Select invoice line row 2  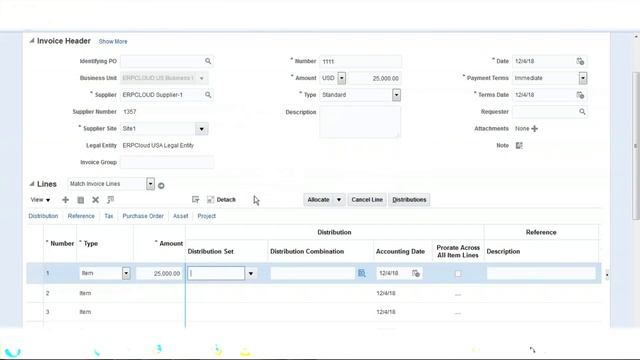(314, 293)
